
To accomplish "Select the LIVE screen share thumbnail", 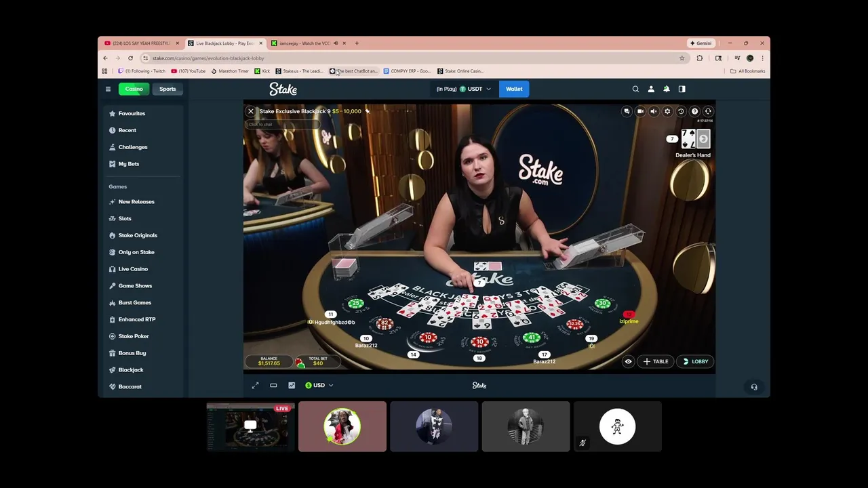I will [250, 426].
